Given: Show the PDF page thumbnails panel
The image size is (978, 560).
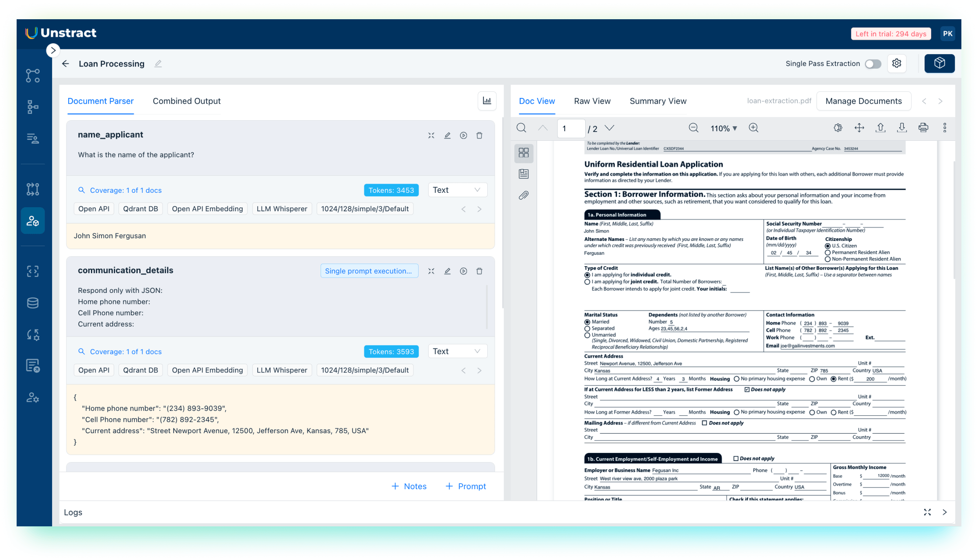Looking at the screenshot, I should [x=524, y=153].
